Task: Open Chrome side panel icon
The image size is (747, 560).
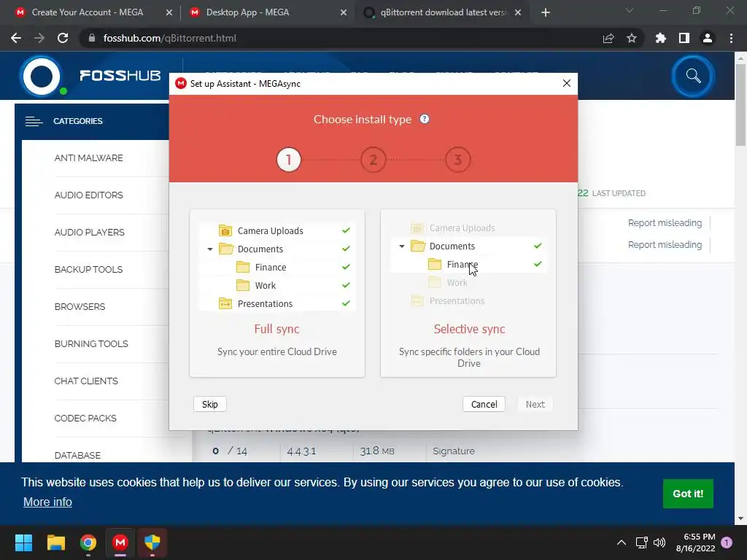Action: click(x=684, y=38)
